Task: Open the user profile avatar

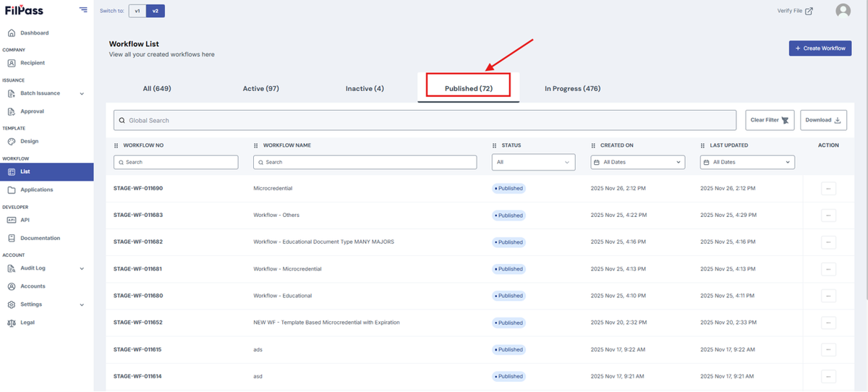Action: pos(843,10)
